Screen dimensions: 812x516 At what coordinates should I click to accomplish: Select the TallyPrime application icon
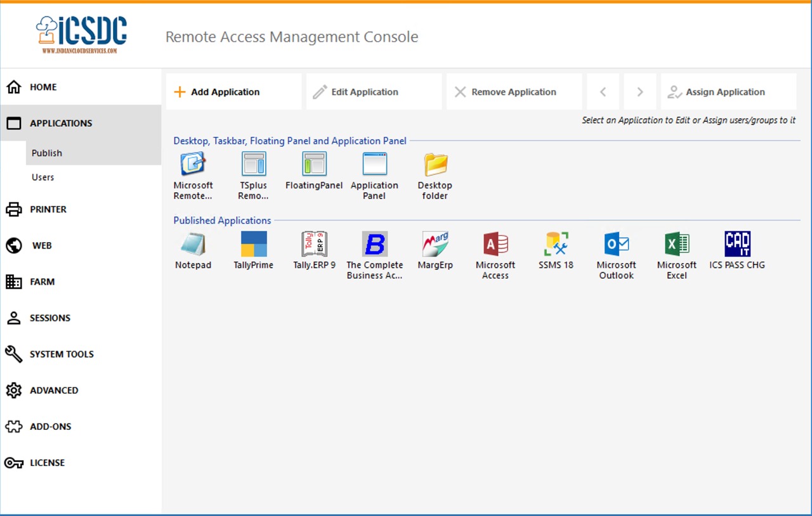click(254, 244)
